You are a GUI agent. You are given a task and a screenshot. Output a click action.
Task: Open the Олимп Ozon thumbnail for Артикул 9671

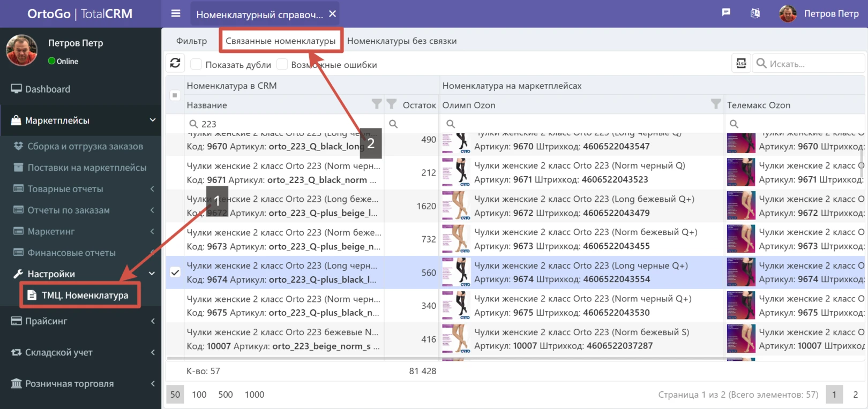pos(456,172)
